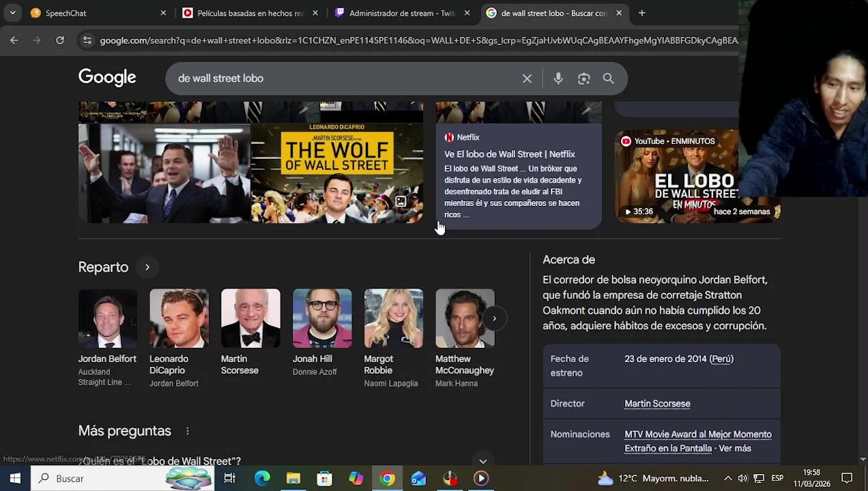868x491 pixels.
Task: Clear the Google search box text
Action: (527, 78)
